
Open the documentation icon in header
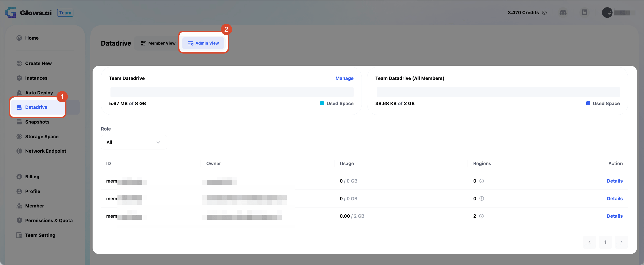(585, 12)
